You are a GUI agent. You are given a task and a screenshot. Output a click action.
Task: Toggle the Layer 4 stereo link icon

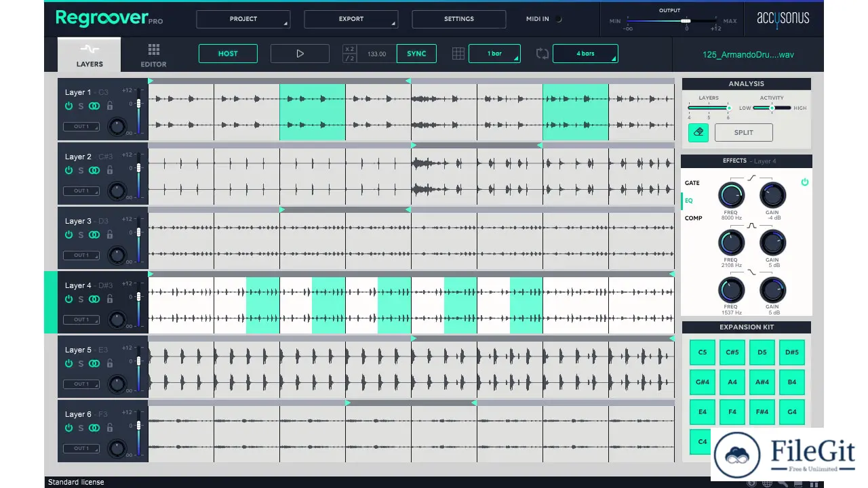click(x=94, y=299)
